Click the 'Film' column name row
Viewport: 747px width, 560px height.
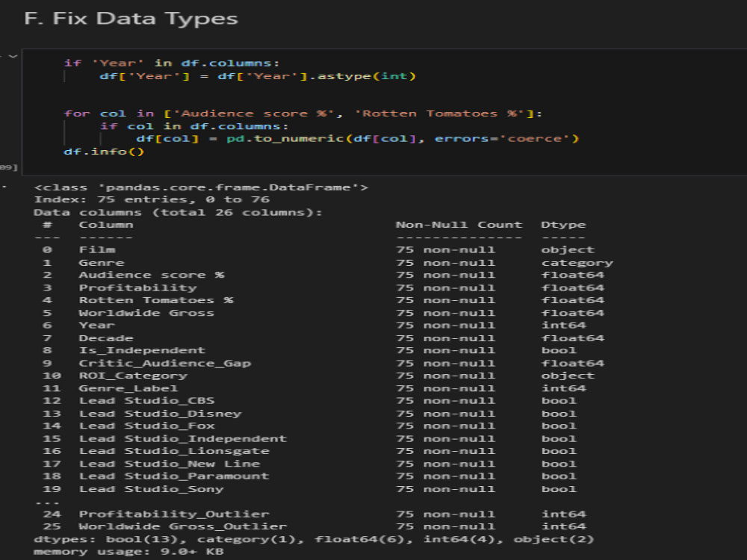[x=97, y=249]
